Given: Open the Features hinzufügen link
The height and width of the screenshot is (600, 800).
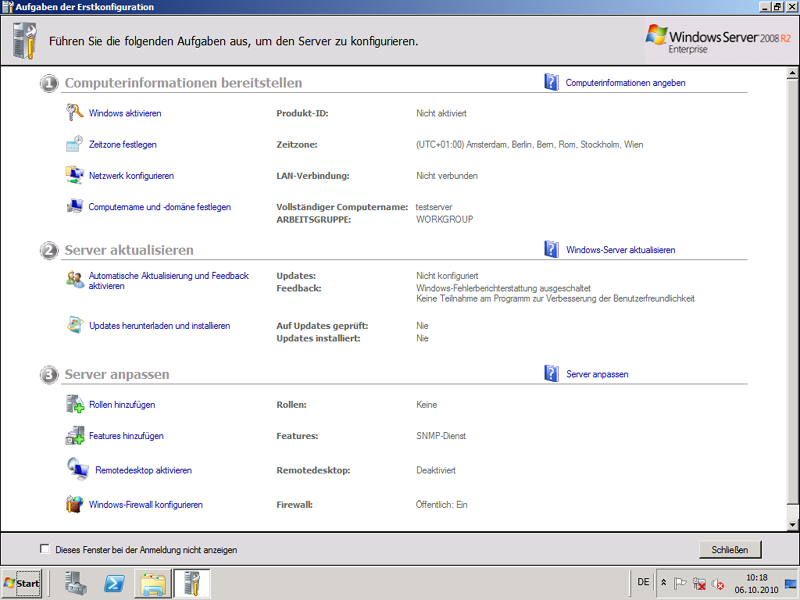Looking at the screenshot, I should tap(126, 436).
